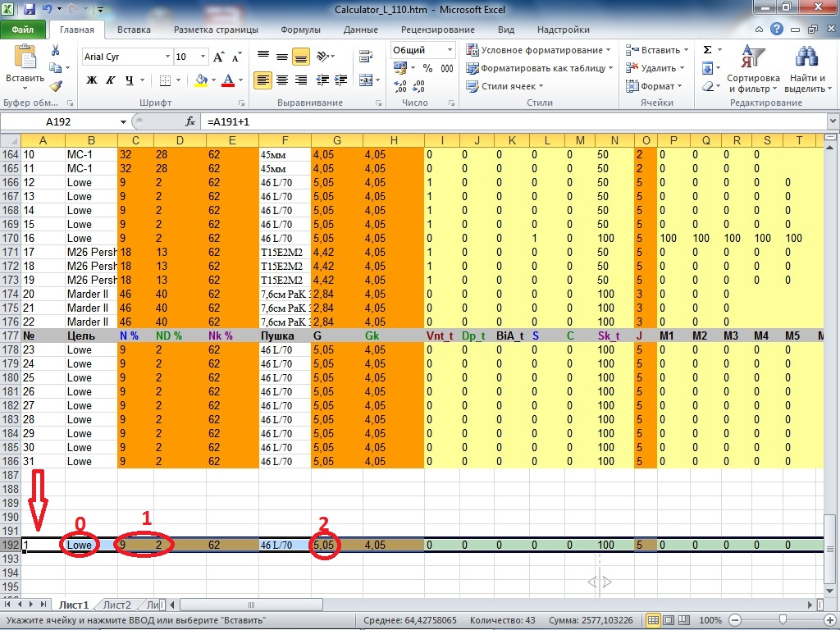Screen dimensions: 840x630
Task: Click the decrease decimal places icon
Action: pyautogui.click(x=418, y=85)
